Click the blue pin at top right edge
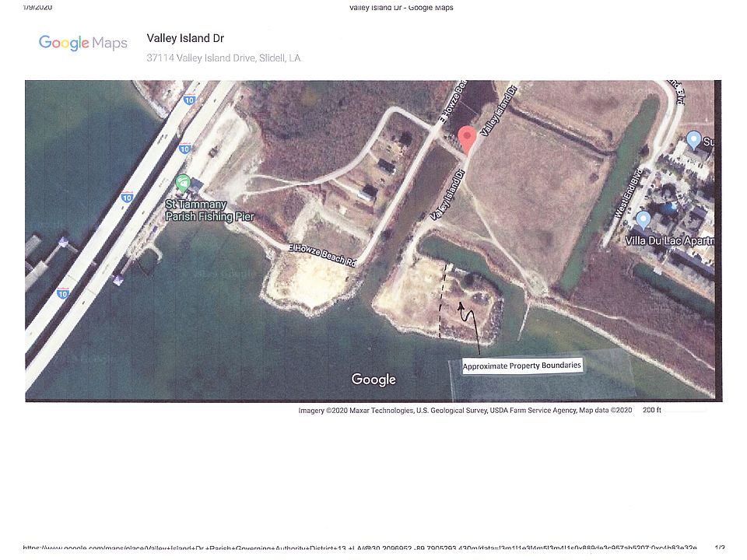The image size is (747, 560). click(693, 141)
